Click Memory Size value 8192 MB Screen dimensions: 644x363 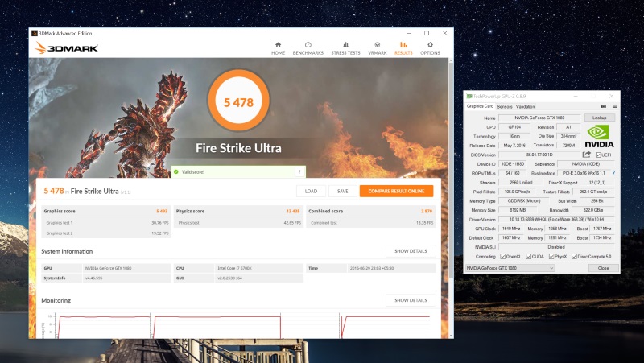click(518, 210)
